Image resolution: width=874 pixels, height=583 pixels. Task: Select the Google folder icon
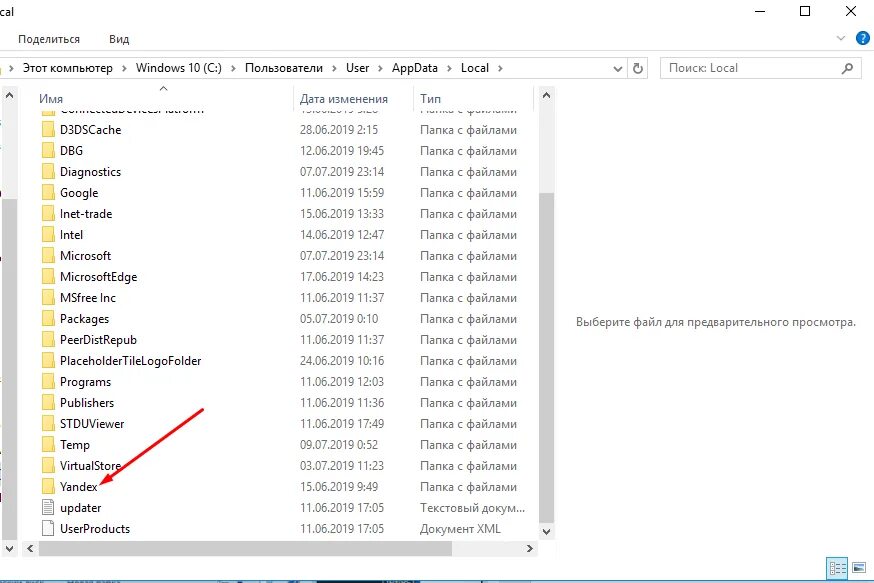[48, 193]
